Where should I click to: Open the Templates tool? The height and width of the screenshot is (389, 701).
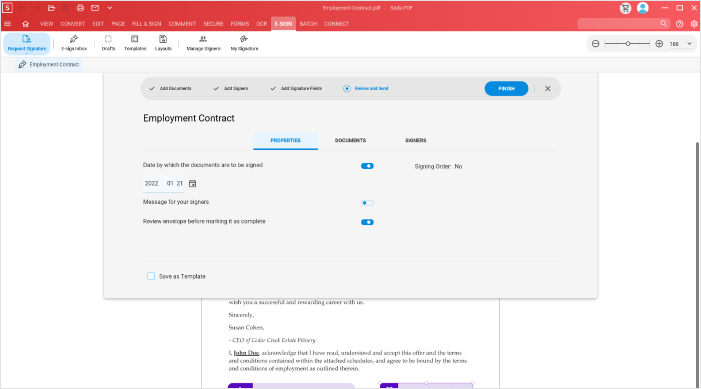[135, 43]
